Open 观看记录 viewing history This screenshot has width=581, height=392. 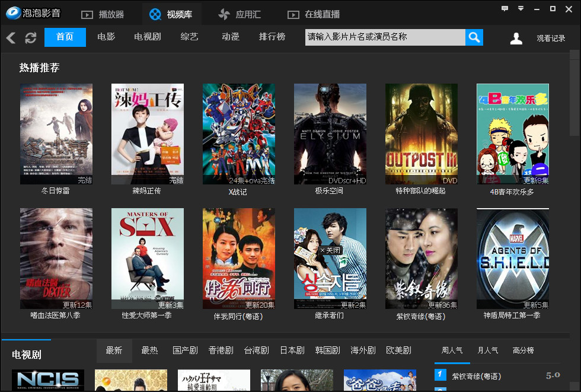click(x=551, y=38)
